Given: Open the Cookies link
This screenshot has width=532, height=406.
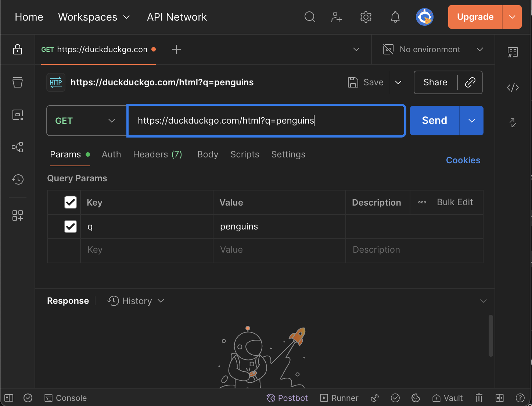Looking at the screenshot, I should tap(463, 160).
